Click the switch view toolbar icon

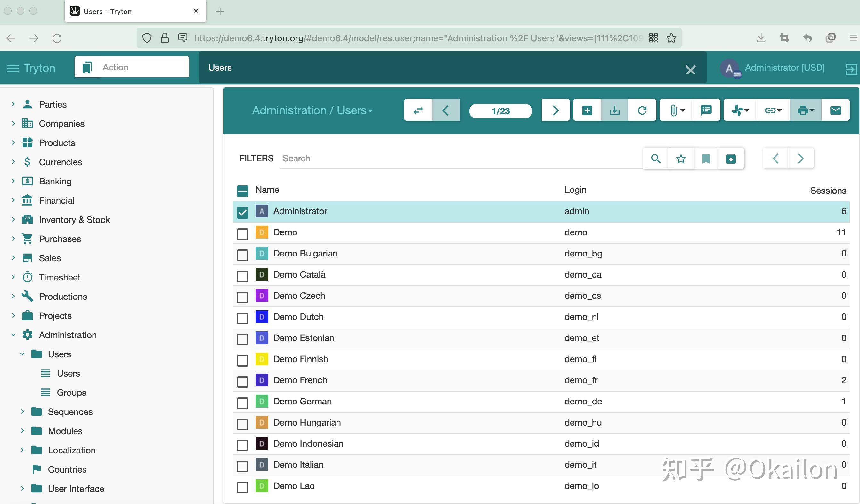click(418, 110)
